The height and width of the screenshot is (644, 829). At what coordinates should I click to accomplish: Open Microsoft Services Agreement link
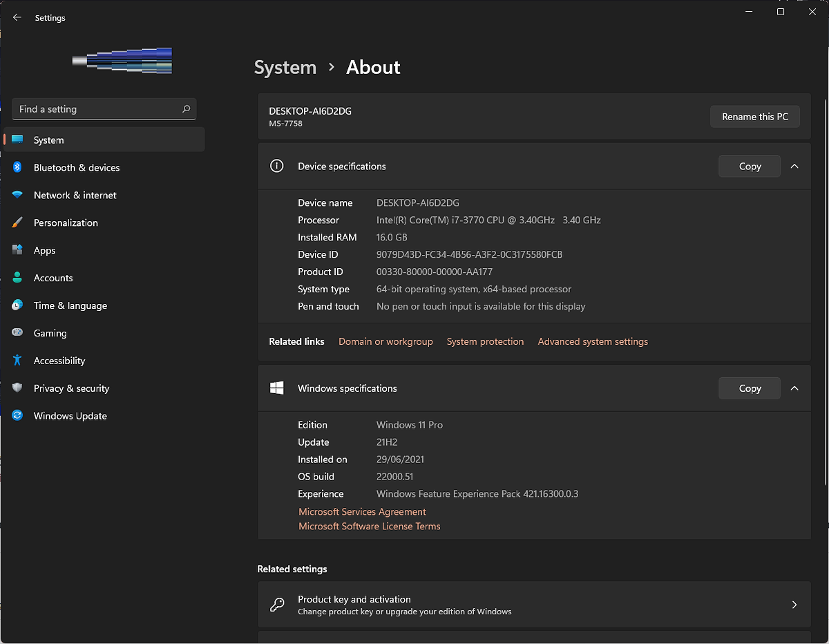362,512
